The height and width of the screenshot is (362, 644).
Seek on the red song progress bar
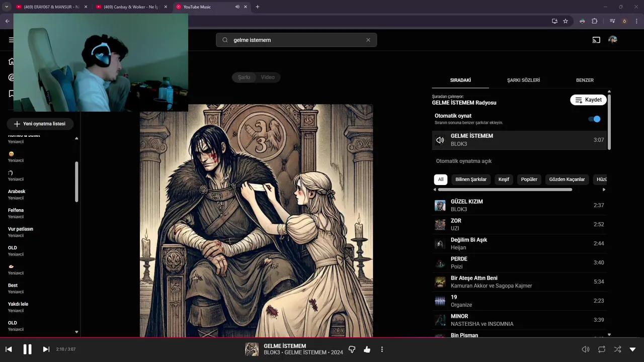(322, 337)
